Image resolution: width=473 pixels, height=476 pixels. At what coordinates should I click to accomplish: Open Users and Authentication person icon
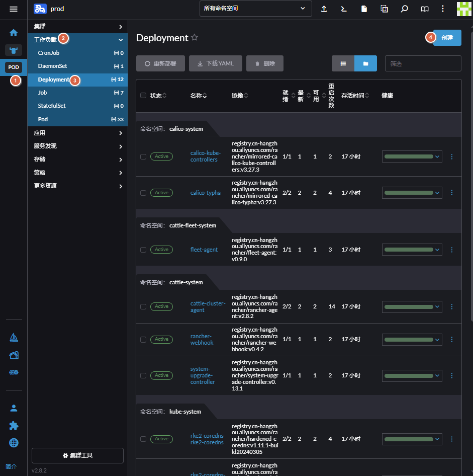click(14, 408)
